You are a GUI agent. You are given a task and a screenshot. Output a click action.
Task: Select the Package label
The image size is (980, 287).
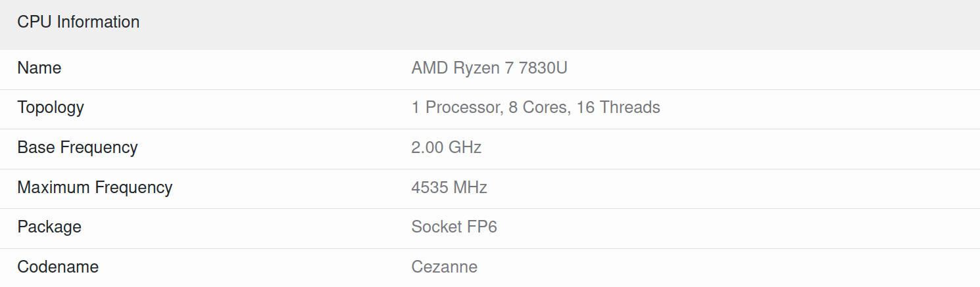(49, 227)
